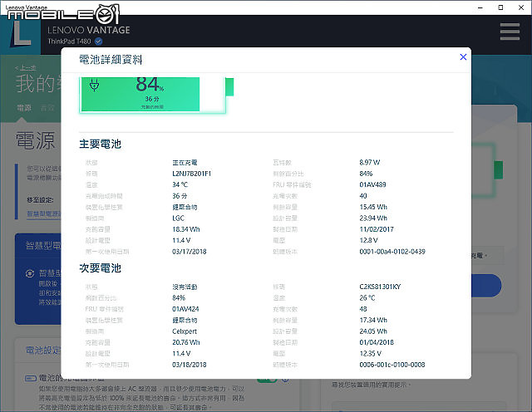Click the 36 分 time value in main battery list
Screen dimensions: 532x412
(x=180, y=196)
